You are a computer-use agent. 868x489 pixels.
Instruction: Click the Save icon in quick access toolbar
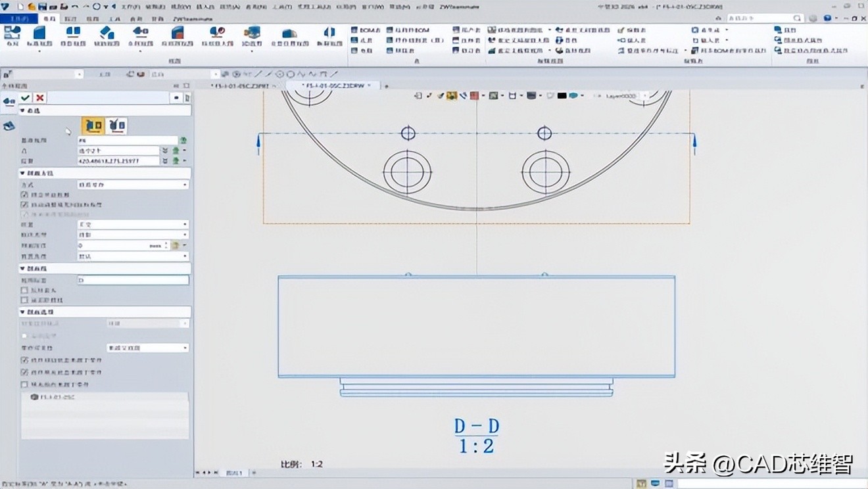(42, 6)
